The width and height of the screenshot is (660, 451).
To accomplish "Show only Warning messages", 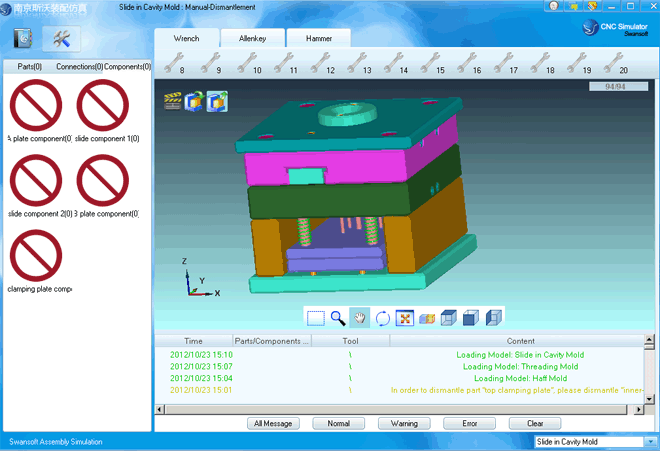I will [x=404, y=423].
